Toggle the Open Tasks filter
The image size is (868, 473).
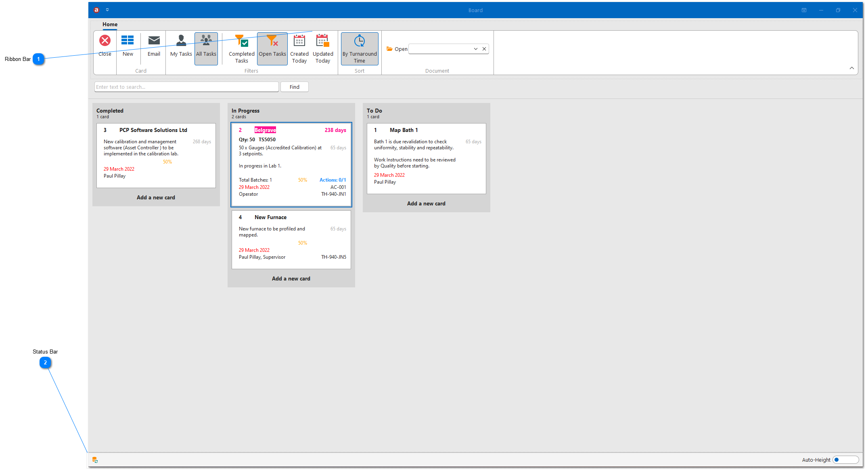tap(272, 48)
